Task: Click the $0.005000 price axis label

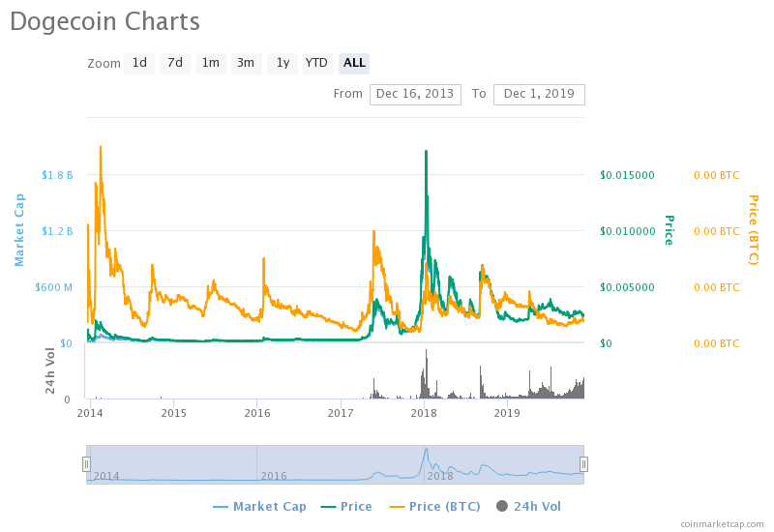Action: (627, 287)
